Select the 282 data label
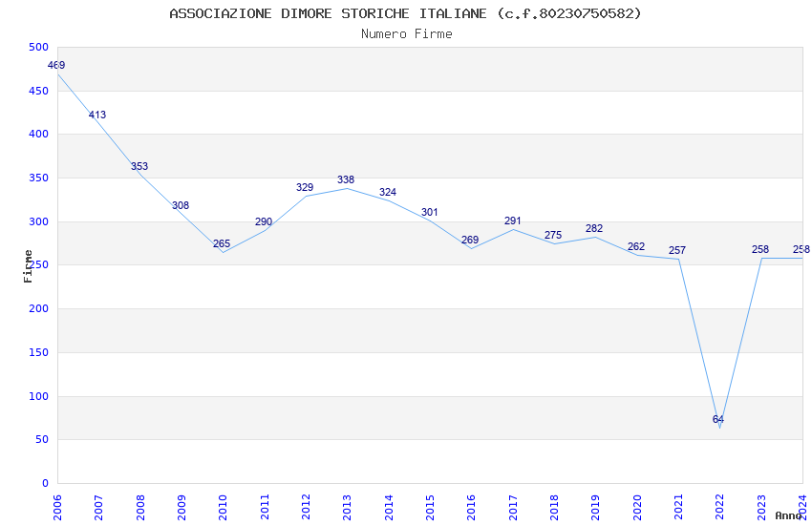 coord(594,229)
